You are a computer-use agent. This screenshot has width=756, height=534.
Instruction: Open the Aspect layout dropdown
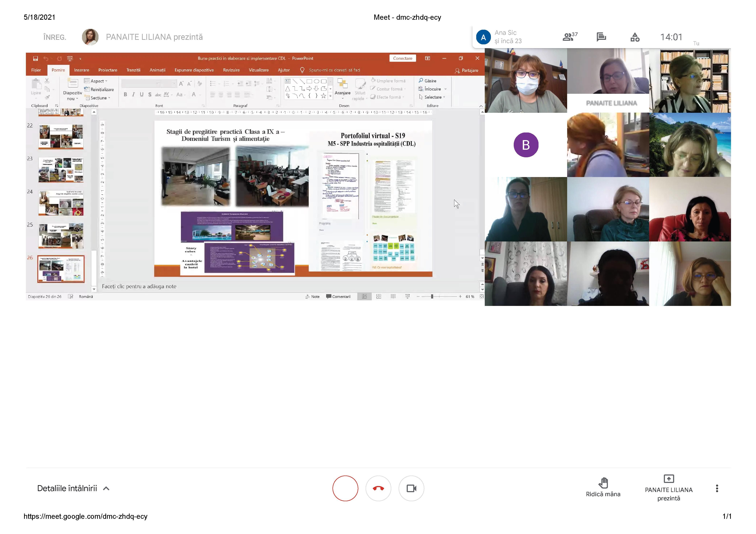96,81
